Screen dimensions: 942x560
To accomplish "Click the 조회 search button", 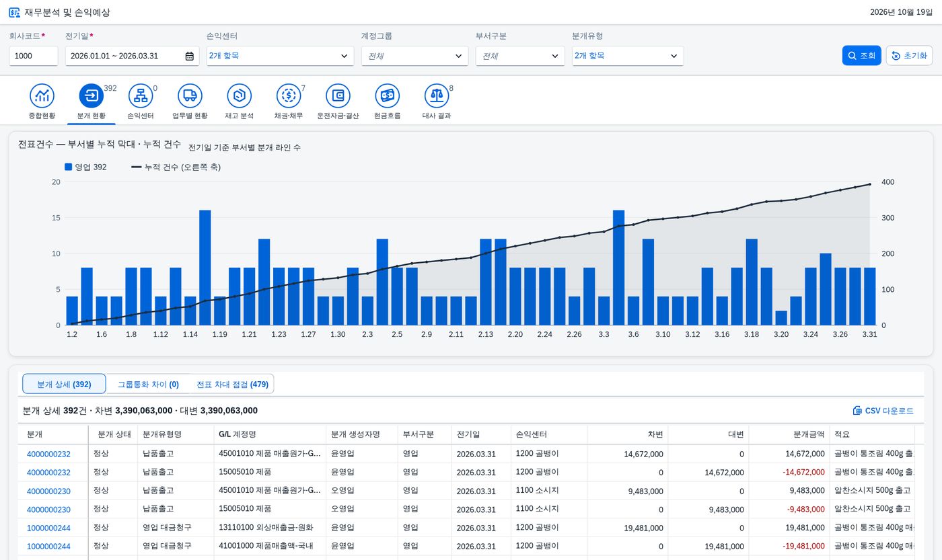I will pyautogui.click(x=861, y=56).
